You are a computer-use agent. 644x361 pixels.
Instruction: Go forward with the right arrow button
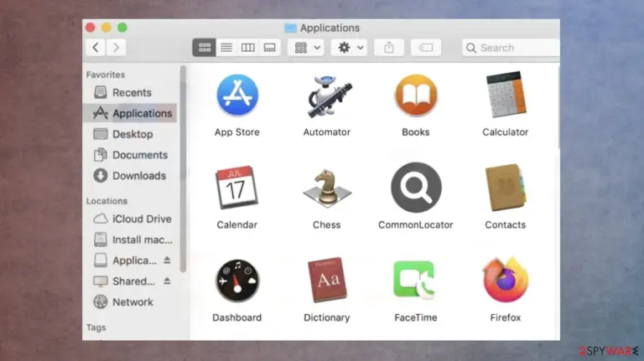[x=117, y=48]
